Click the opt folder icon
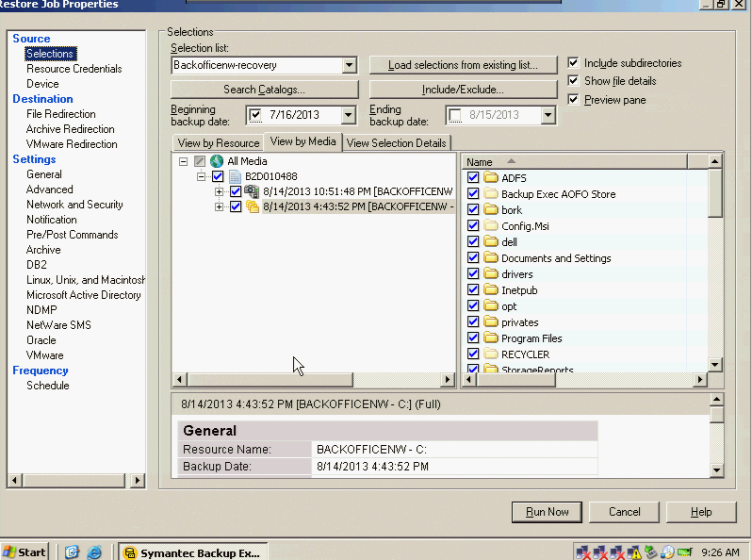 point(491,305)
